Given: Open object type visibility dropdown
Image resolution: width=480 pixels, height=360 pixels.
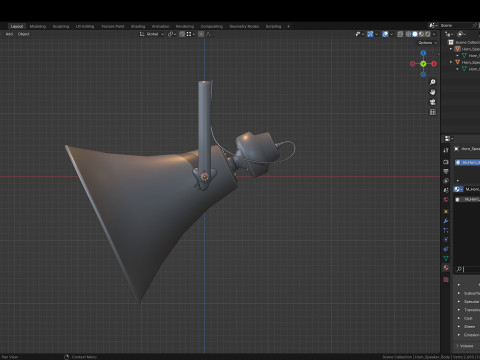Looking at the screenshot, I should tap(360, 34).
